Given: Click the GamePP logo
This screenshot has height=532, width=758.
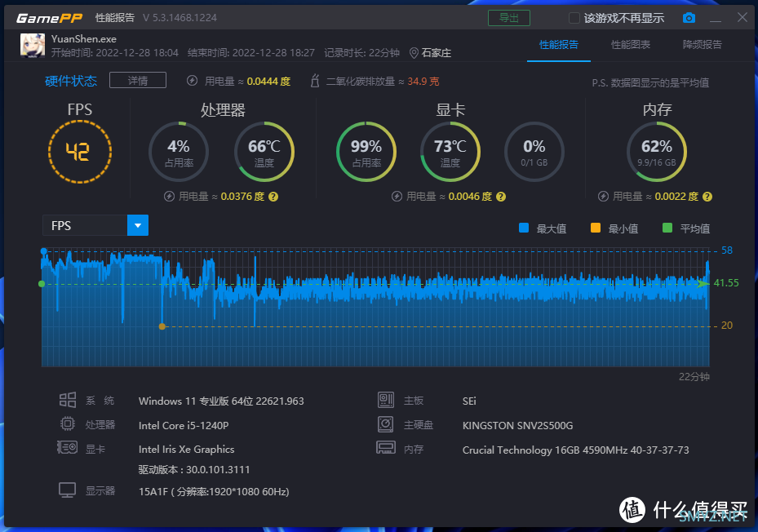Looking at the screenshot, I should [49, 19].
